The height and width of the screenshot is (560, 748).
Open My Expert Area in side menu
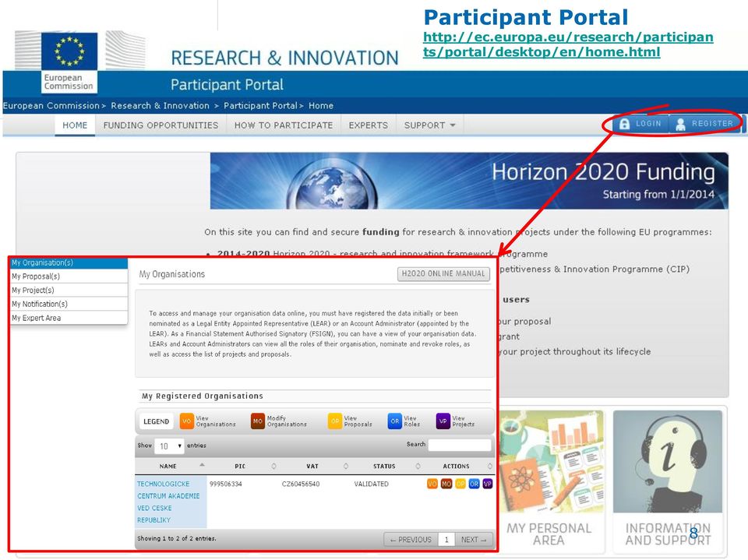click(69, 318)
